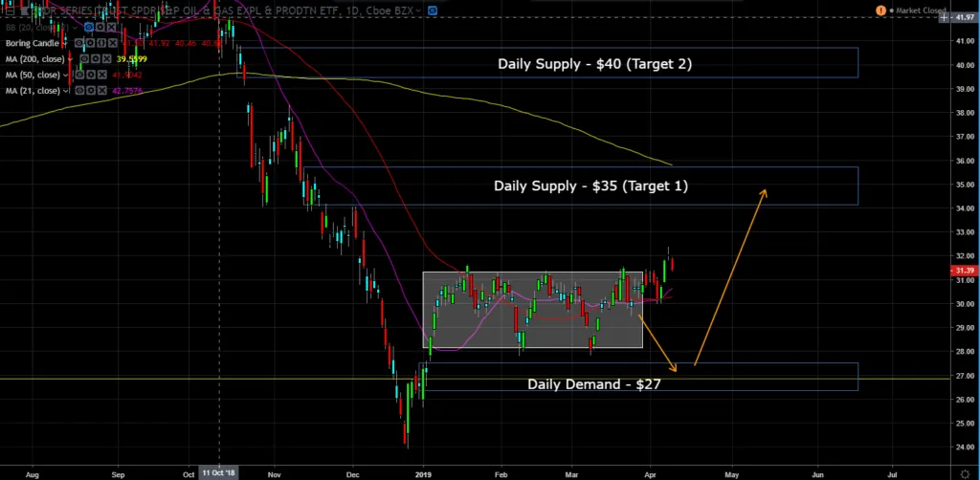Click the 27.00 price axis label
Screen dimensions: 980x480
pyautogui.click(x=965, y=376)
